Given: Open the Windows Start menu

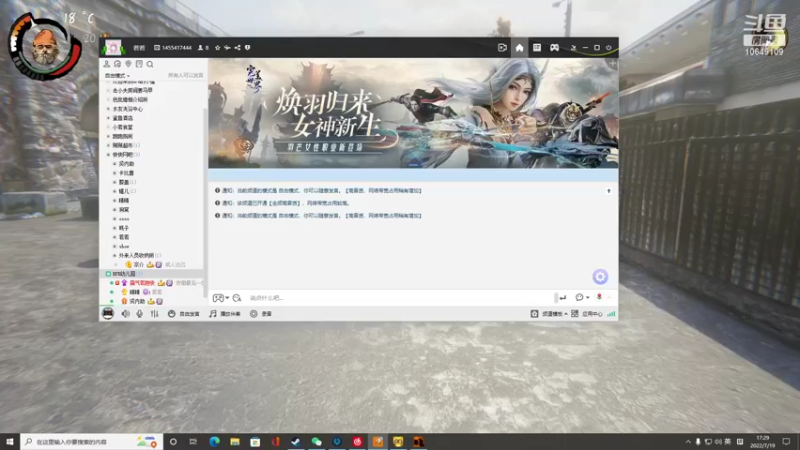Looking at the screenshot, I should click(x=10, y=441).
